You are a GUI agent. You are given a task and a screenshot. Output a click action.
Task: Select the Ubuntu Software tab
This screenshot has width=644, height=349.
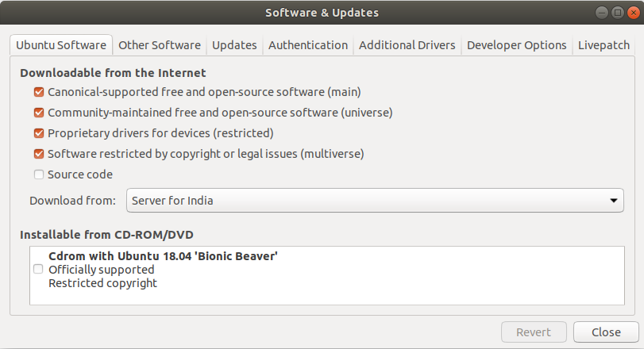pyautogui.click(x=61, y=45)
